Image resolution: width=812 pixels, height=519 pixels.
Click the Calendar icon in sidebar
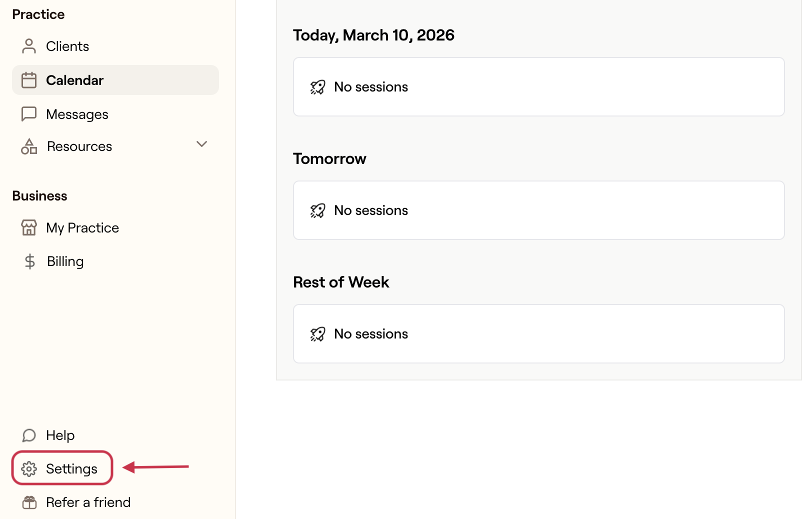(29, 80)
